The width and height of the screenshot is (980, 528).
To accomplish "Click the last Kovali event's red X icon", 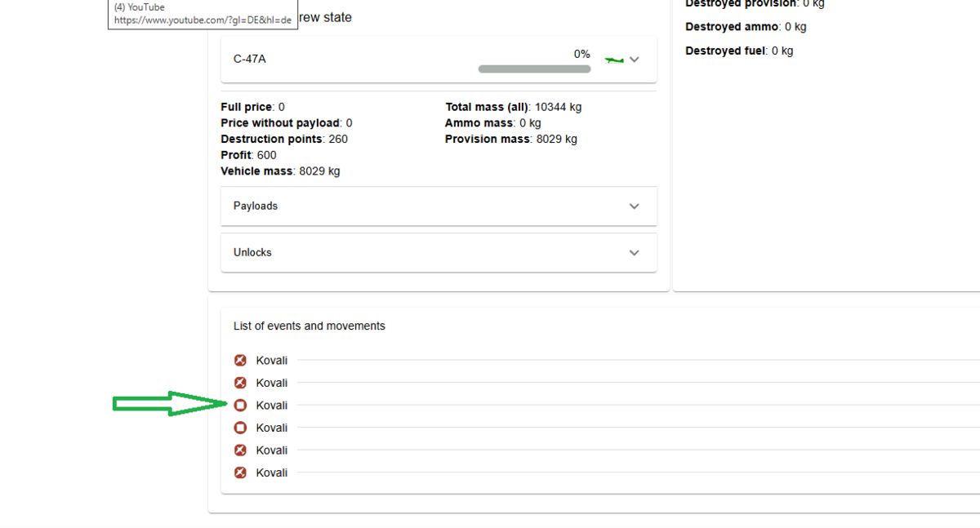I will [x=240, y=473].
